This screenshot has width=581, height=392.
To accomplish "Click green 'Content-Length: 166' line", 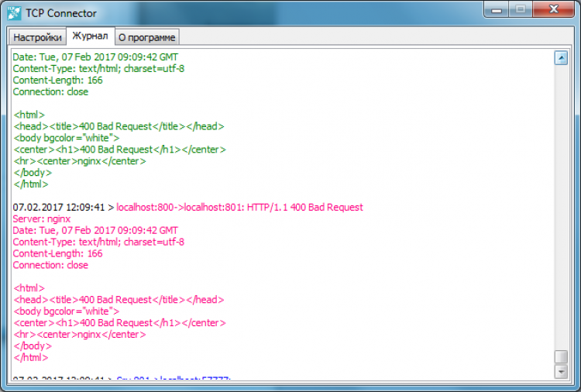I will (x=57, y=80).
